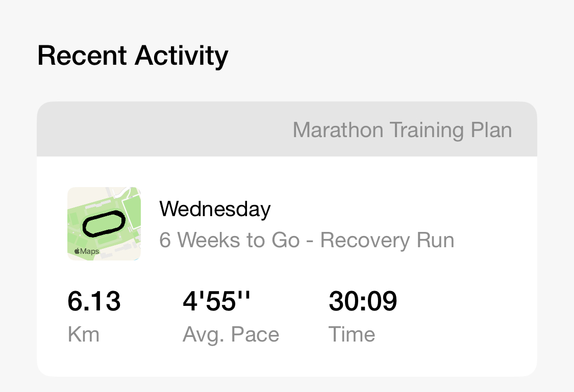
Task: Click the green field right of the track
Action: click(x=131, y=214)
